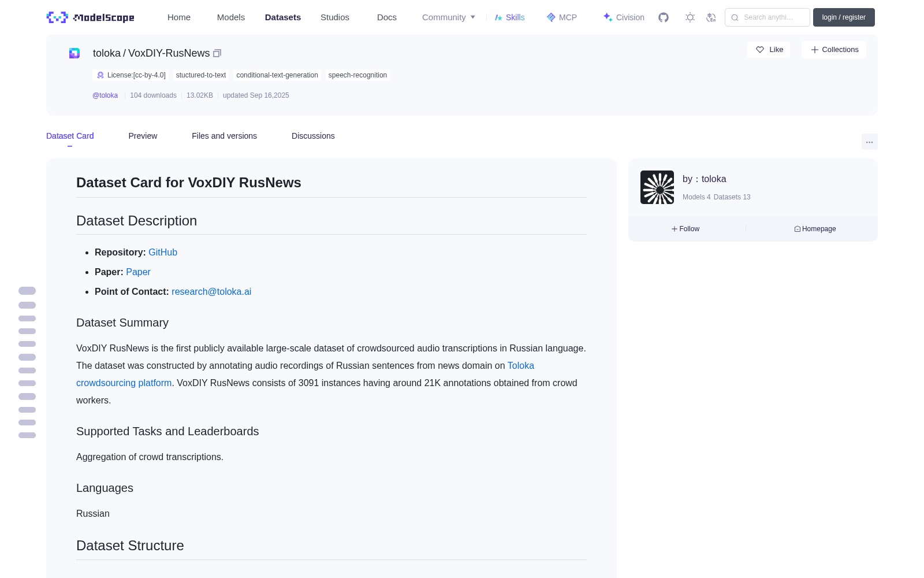Open the Paper link
This screenshot has width=924, height=578.
[x=138, y=272]
